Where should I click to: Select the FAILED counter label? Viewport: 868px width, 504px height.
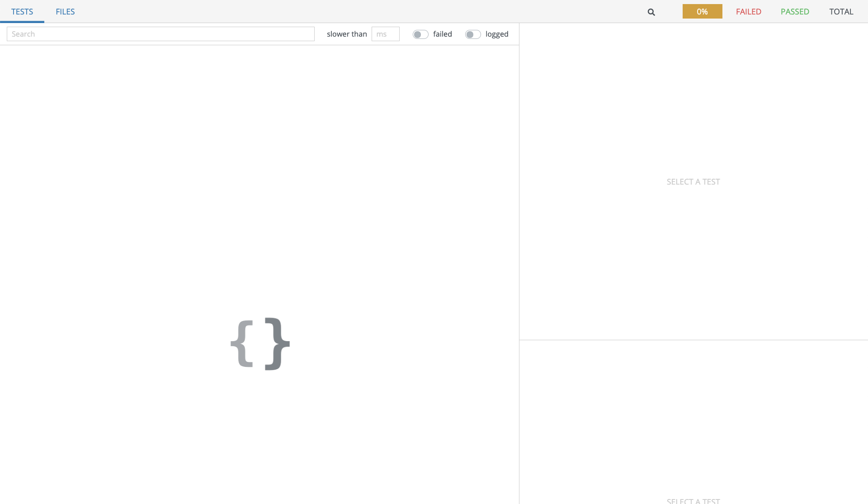tap(749, 12)
